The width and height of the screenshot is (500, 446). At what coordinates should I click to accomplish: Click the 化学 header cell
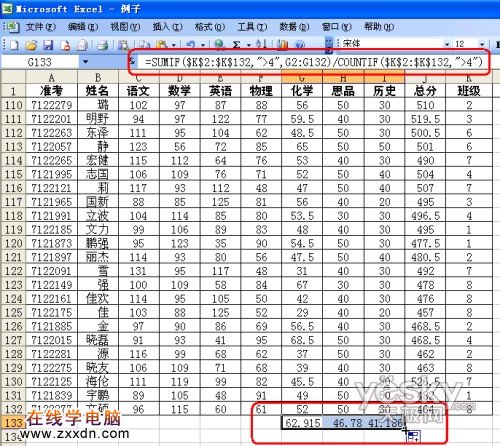(302, 91)
